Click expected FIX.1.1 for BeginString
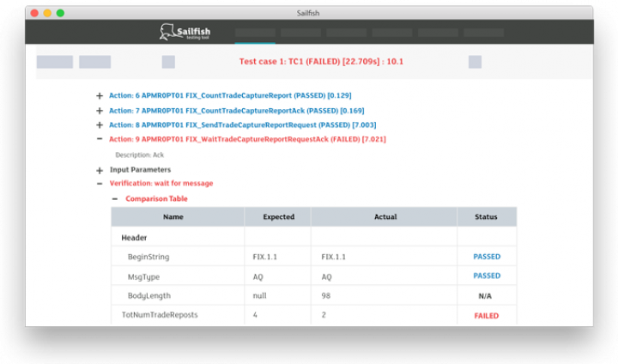Image resolution: width=618 pixels, height=364 pixels. [x=265, y=257]
